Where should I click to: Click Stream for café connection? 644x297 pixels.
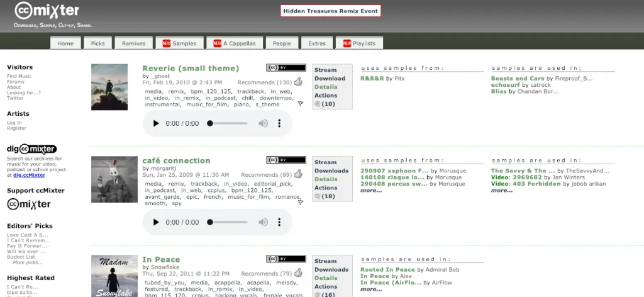(325, 162)
